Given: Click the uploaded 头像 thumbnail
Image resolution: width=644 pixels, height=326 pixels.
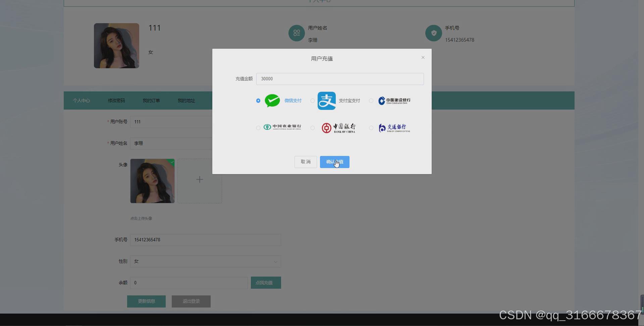Looking at the screenshot, I should pyautogui.click(x=152, y=181).
